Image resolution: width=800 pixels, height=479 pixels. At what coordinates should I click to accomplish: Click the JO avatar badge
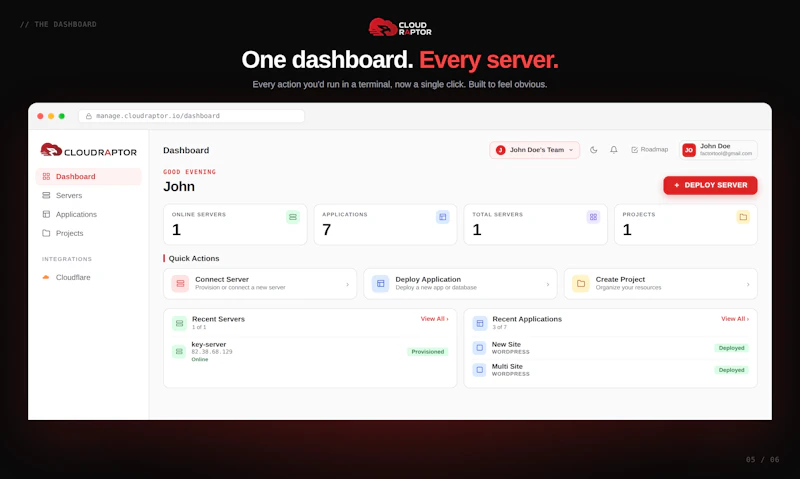pyautogui.click(x=689, y=150)
